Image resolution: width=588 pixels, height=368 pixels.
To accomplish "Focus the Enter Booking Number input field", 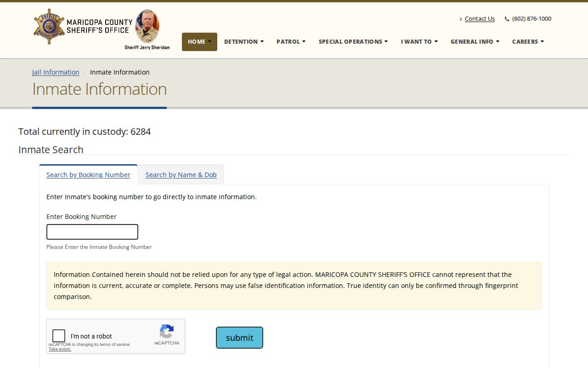I will pyautogui.click(x=92, y=232).
